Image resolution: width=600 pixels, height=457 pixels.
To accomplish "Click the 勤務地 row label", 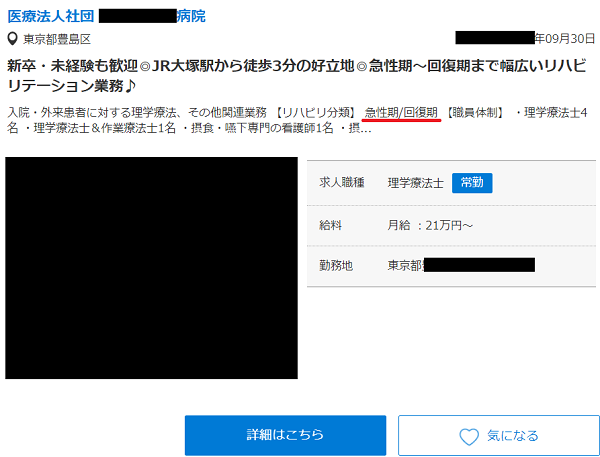I will pyautogui.click(x=336, y=265).
